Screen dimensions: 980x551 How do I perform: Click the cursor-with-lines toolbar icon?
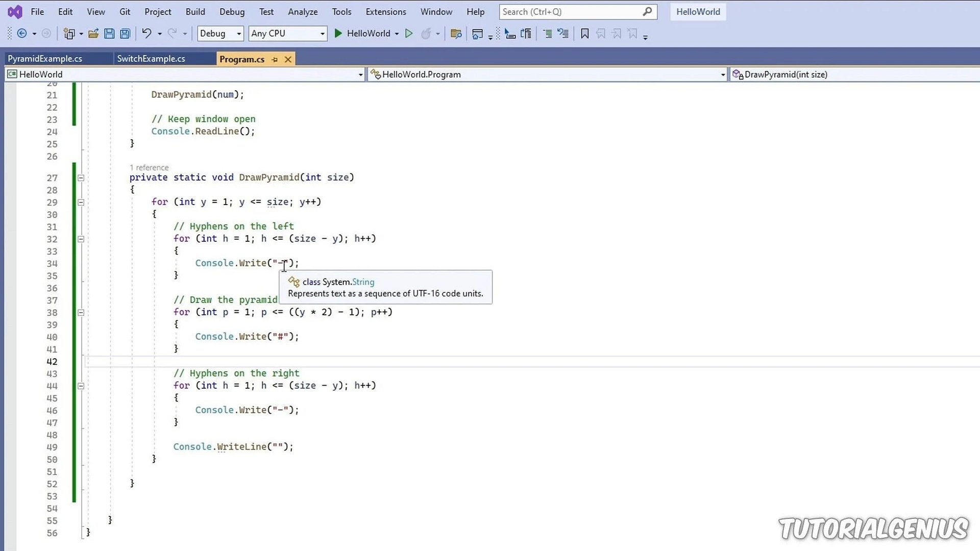tap(510, 34)
